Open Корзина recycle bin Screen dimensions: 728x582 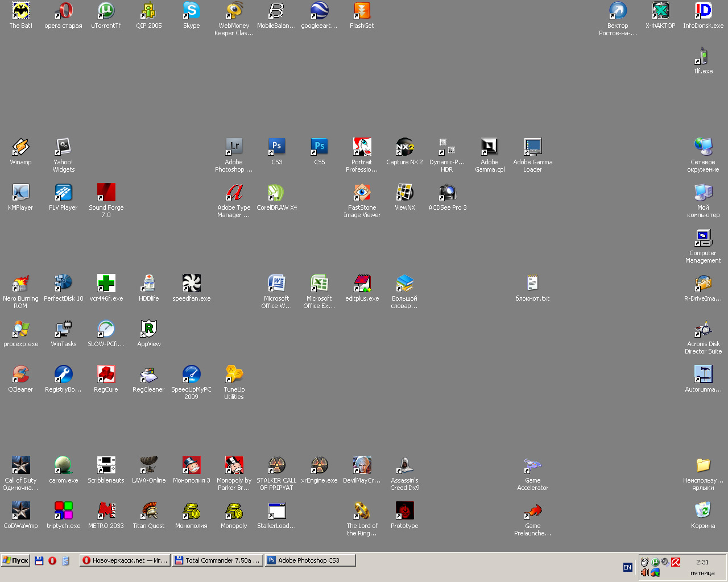[x=704, y=510]
